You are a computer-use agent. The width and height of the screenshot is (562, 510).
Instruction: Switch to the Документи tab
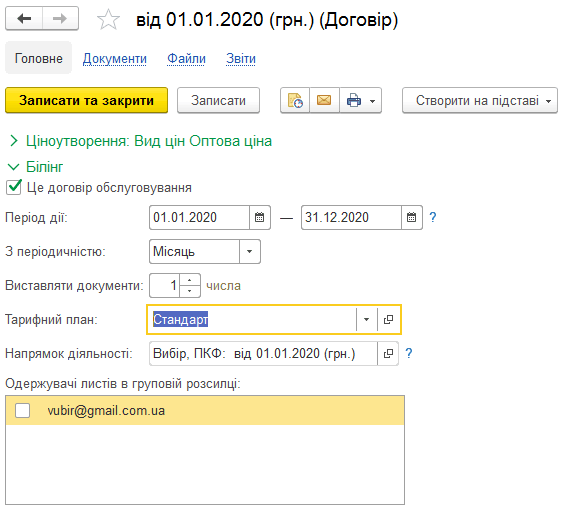[x=115, y=58]
